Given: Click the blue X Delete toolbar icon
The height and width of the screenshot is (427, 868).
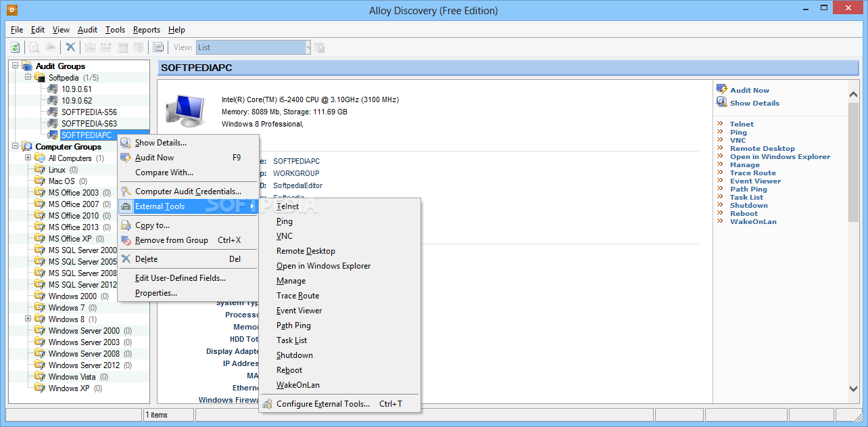Looking at the screenshot, I should (x=70, y=47).
